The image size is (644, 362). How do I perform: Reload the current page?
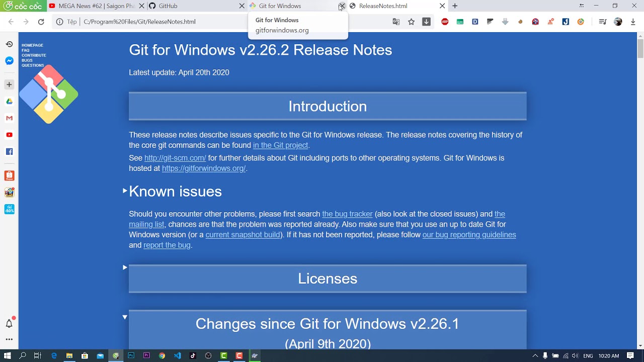coord(41,22)
